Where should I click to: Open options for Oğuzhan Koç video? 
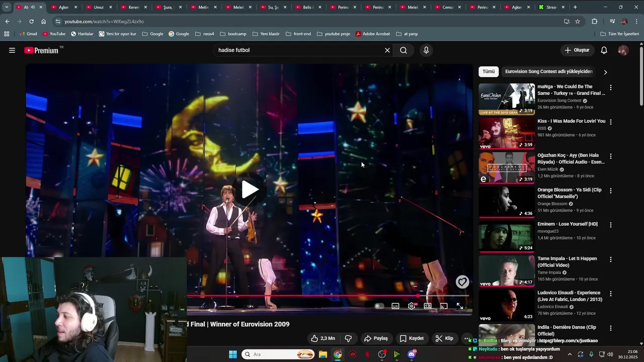click(611, 156)
